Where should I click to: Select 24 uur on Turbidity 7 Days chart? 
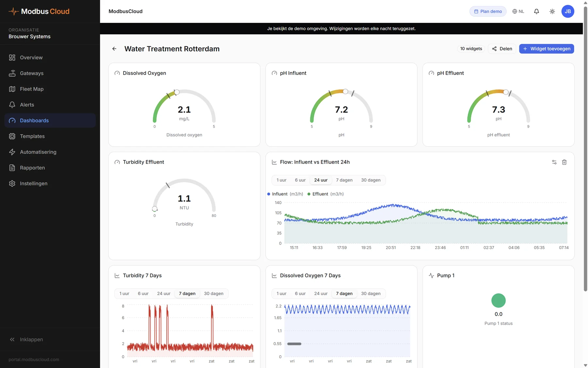pos(164,294)
